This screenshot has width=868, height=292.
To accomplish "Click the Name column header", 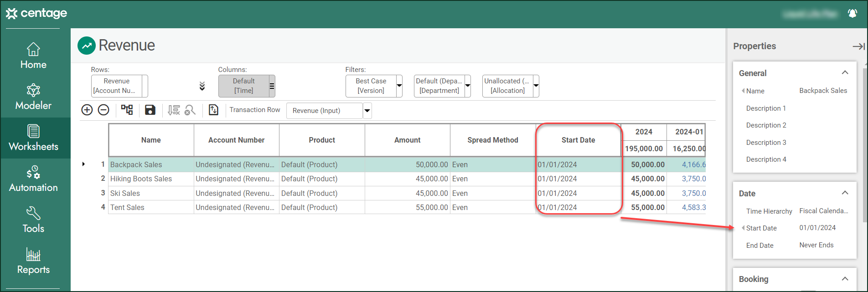I will 151,140.
